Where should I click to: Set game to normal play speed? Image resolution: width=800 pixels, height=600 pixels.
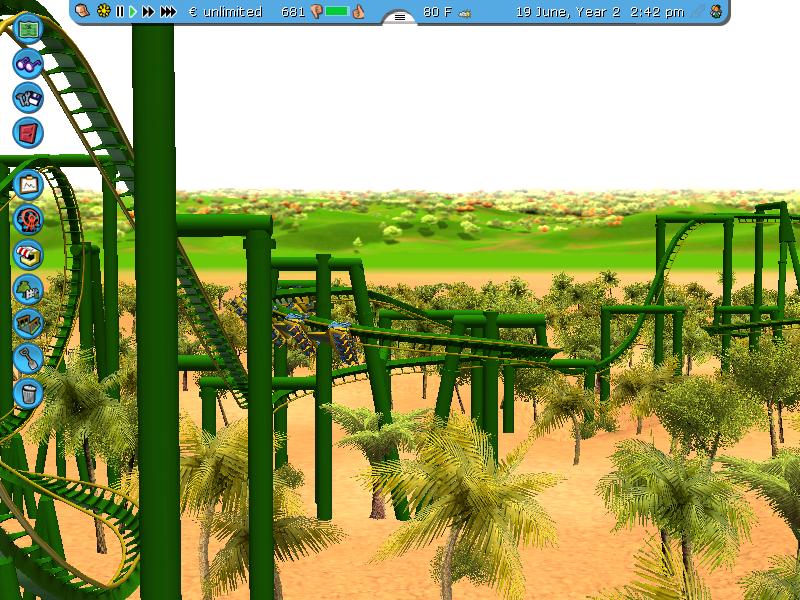click(133, 11)
